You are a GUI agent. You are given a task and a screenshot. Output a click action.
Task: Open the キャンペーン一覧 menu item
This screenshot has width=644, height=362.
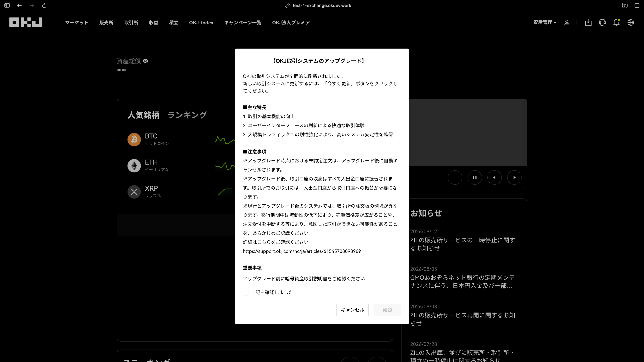tap(243, 22)
